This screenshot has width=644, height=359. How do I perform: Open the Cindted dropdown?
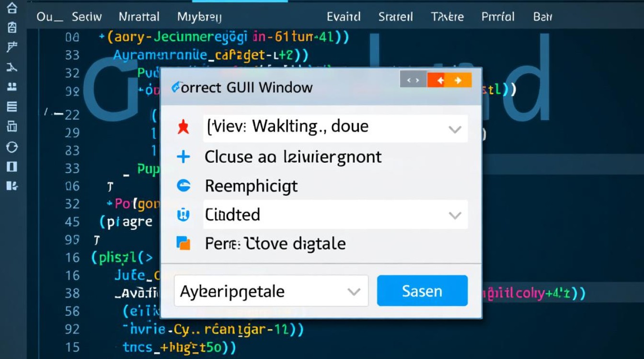click(454, 215)
